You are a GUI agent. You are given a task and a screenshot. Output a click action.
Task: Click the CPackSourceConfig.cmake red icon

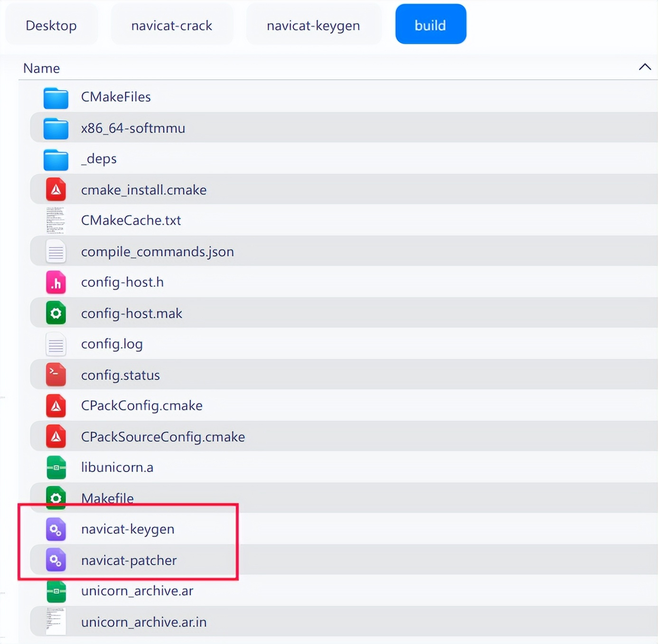click(56, 436)
